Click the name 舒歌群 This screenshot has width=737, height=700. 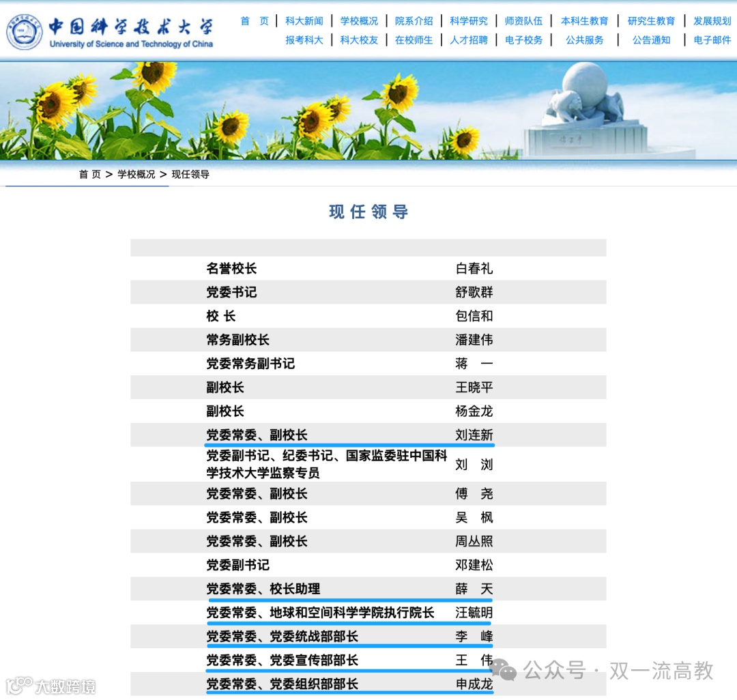(474, 292)
